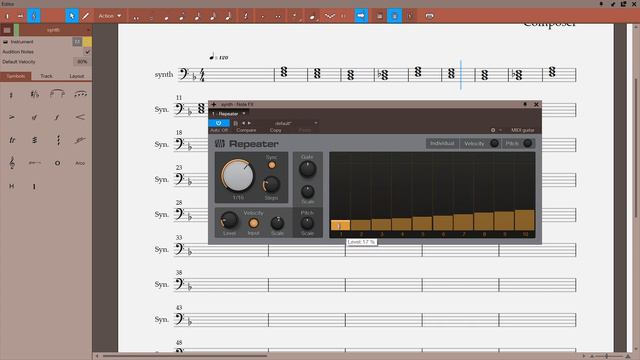Image resolution: width=640 pixels, height=360 pixels.
Task: Pin the Note FX window
Action: pos(525,104)
